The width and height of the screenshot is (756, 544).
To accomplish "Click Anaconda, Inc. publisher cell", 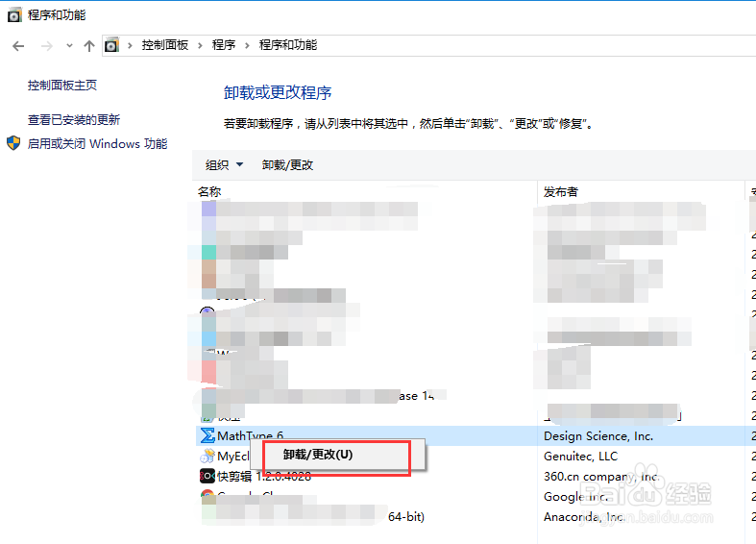I will [584, 517].
